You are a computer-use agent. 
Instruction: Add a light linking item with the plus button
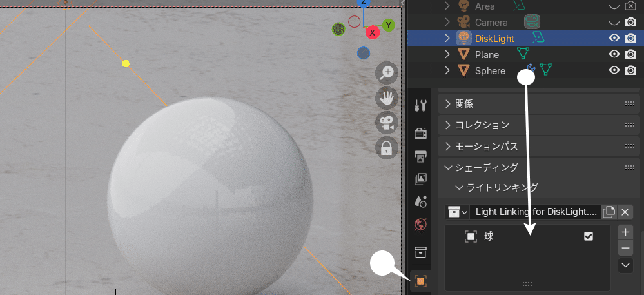click(x=625, y=232)
